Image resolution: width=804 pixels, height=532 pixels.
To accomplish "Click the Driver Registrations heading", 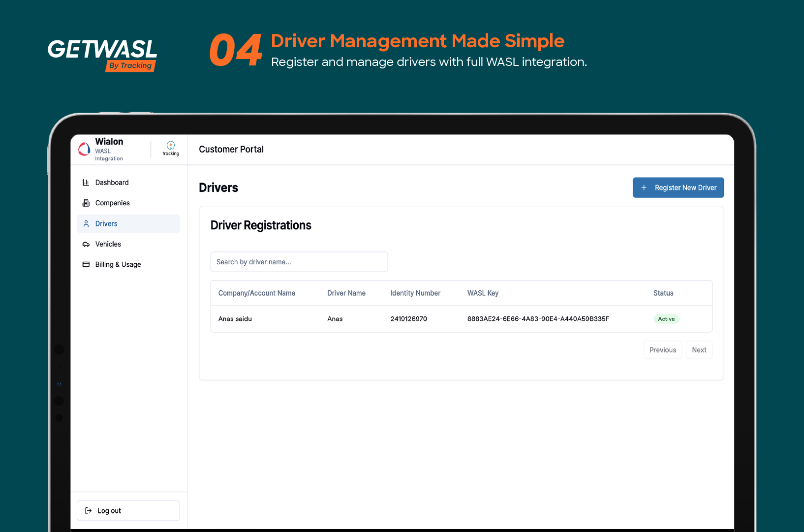I will pos(261,225).
